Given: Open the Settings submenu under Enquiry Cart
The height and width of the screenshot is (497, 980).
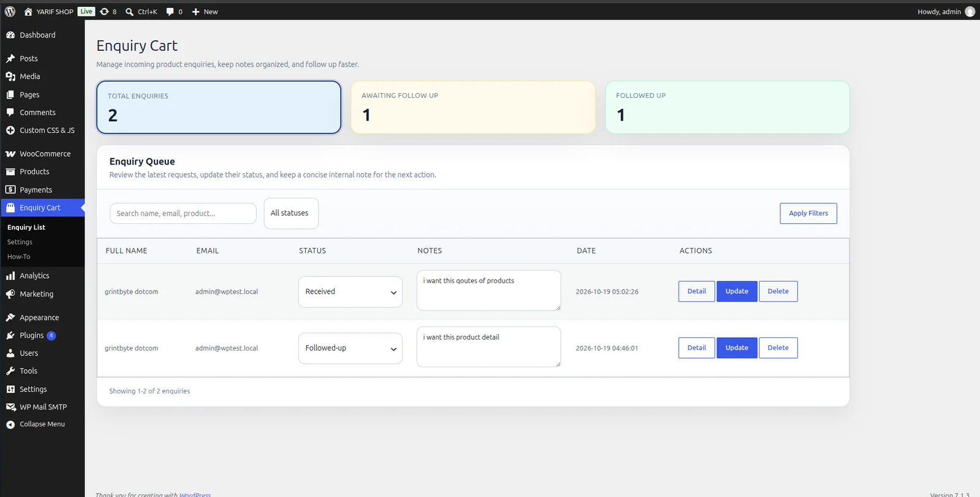Looking at the screenshot, I should point(20,242).
